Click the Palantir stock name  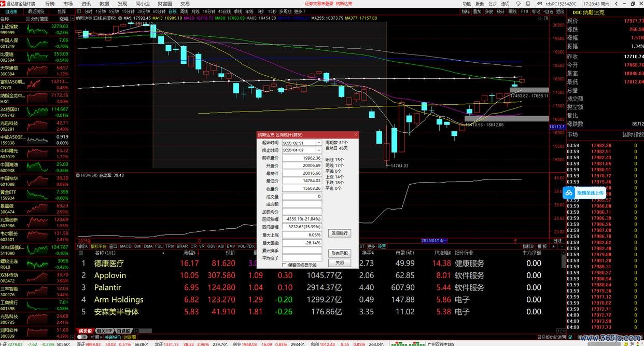click(107, 287)
